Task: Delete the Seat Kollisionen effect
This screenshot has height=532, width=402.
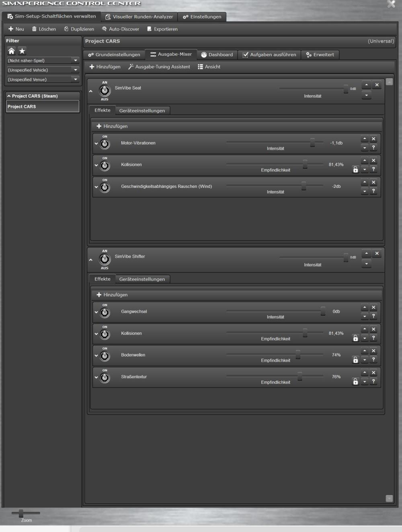Action: (x=373, y=161)
